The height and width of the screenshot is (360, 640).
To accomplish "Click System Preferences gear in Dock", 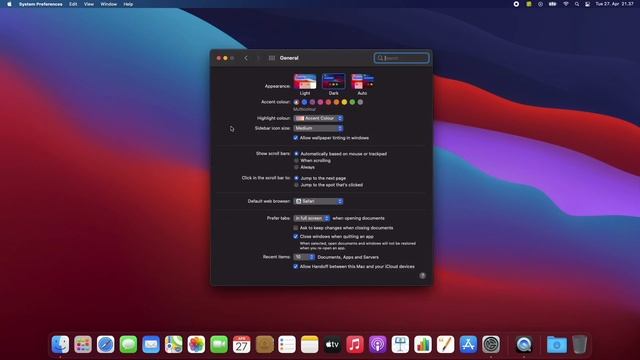I will 491,344.
